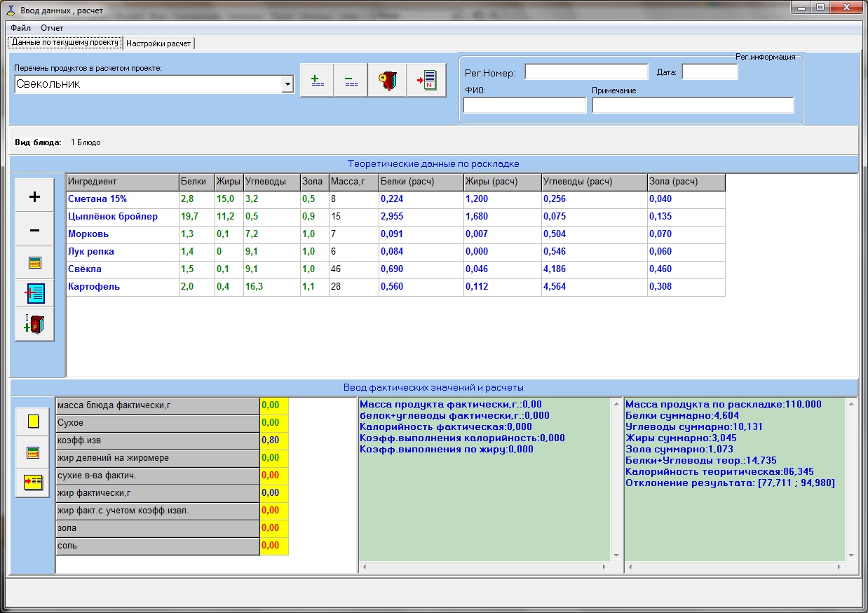
Task: Switch to the Настройки расчет tab
Action: pos(158,43)
